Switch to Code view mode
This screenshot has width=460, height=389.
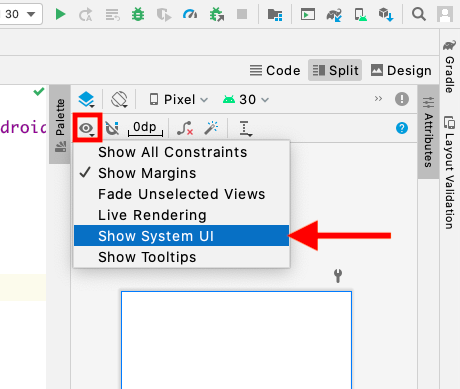pyautogui.click(x=275, y=70)
